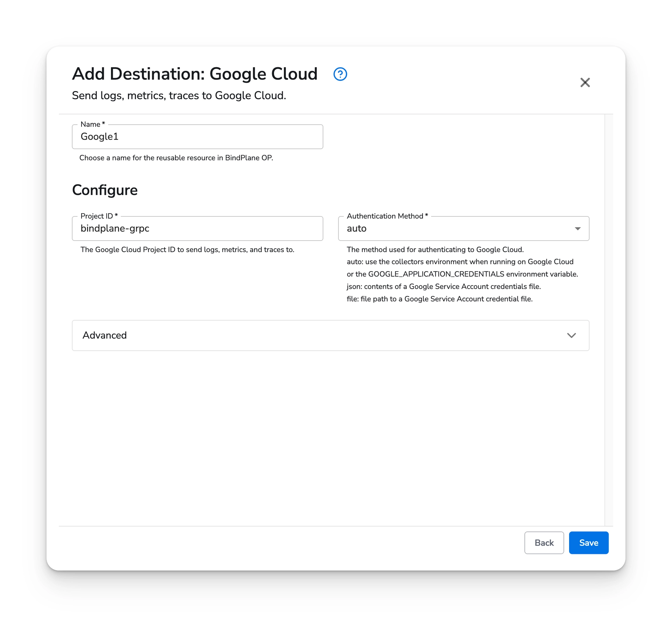Click the chevron on the Advanced section
The image size is (672, 617).
point(571,335)
